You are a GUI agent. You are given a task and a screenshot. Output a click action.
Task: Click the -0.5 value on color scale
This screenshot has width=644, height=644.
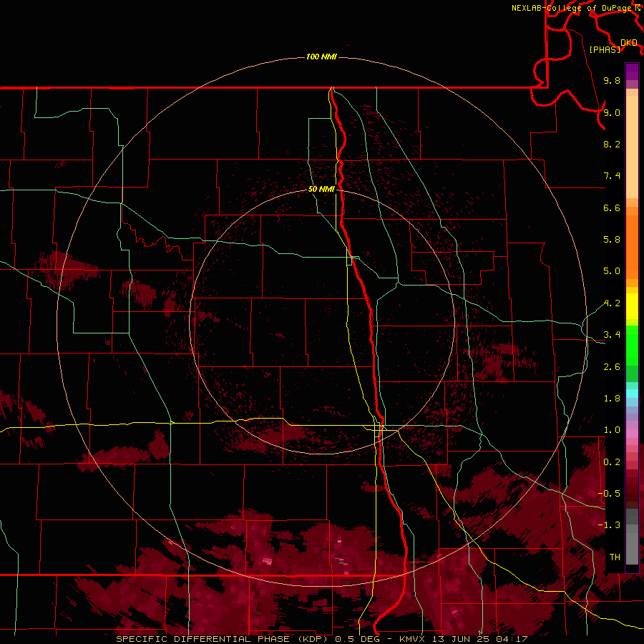609,493
